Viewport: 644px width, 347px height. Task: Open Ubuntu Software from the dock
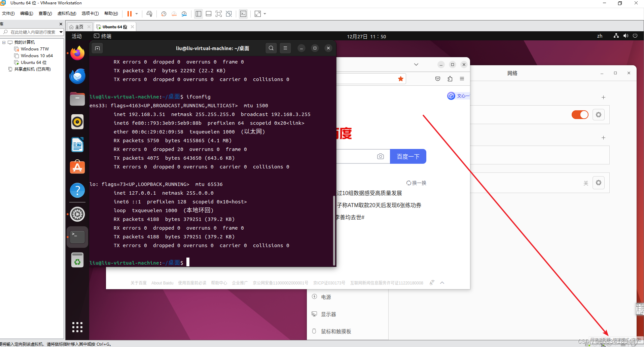pyautogui.click(x=77, y=167)
